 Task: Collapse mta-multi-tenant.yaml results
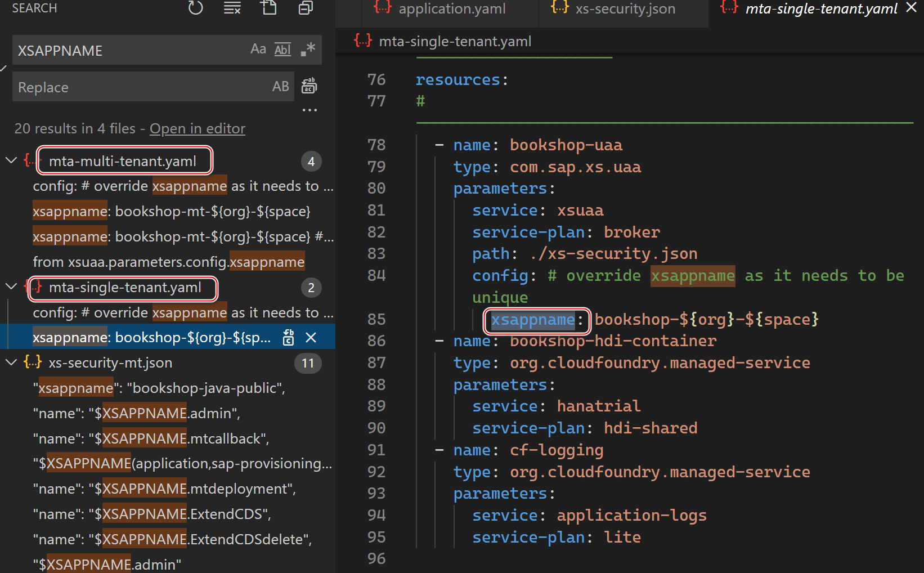pos(11,160)
